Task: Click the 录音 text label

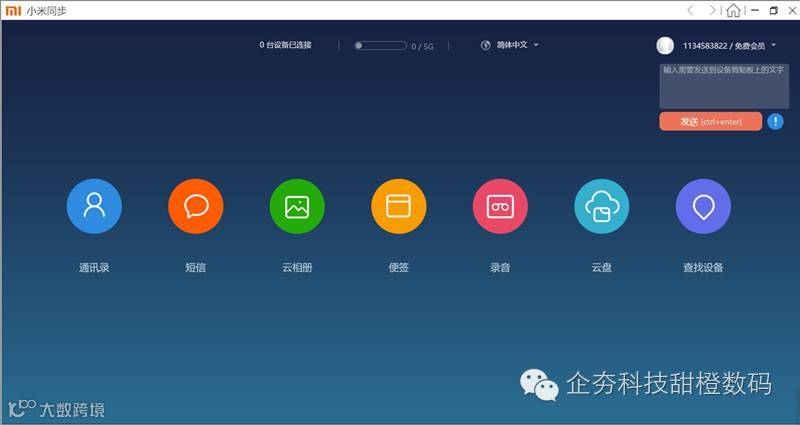Action: click(500, 267)
